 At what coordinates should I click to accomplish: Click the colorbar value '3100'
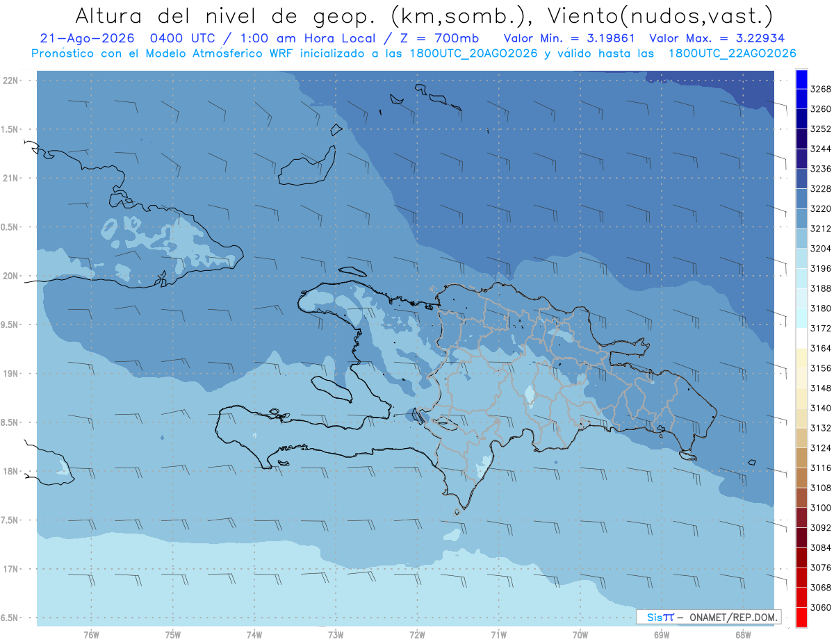coord(821,508)
